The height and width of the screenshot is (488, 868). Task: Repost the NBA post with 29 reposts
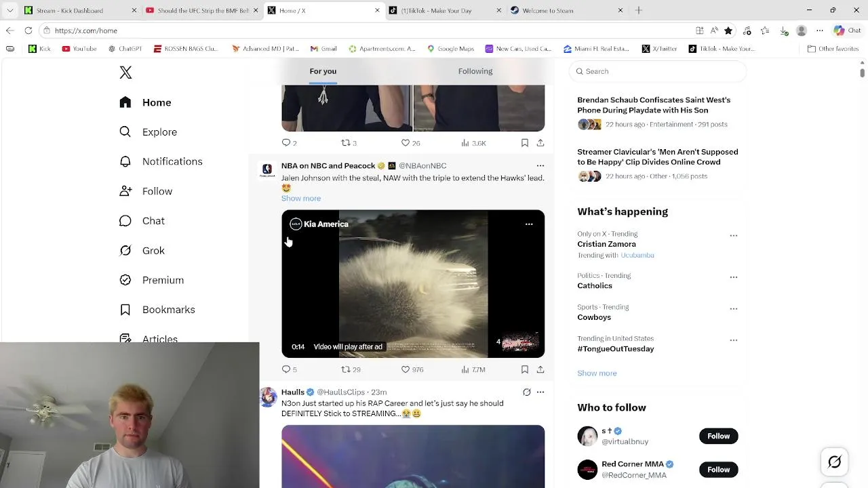tap(351, 369)
